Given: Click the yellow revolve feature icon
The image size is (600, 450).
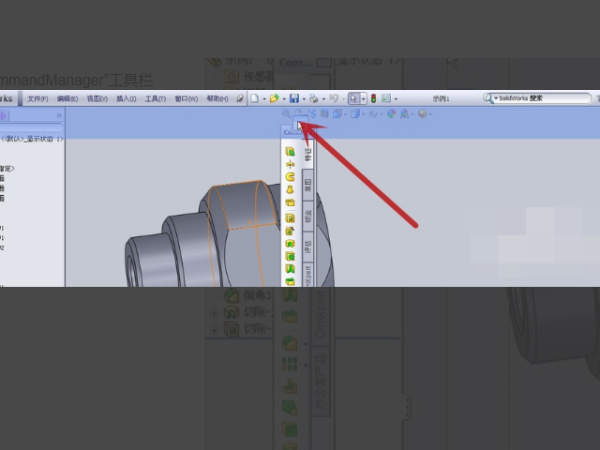Looking at the screenshot, I should tap(290, 176).
